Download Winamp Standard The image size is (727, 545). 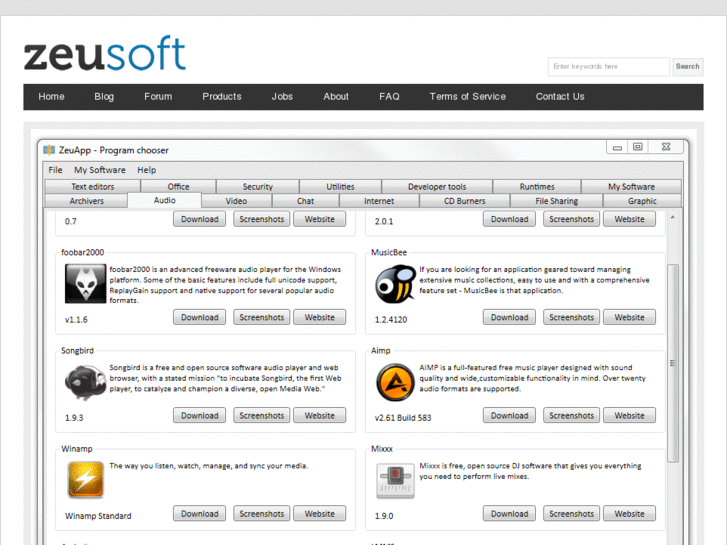[199, 513]
